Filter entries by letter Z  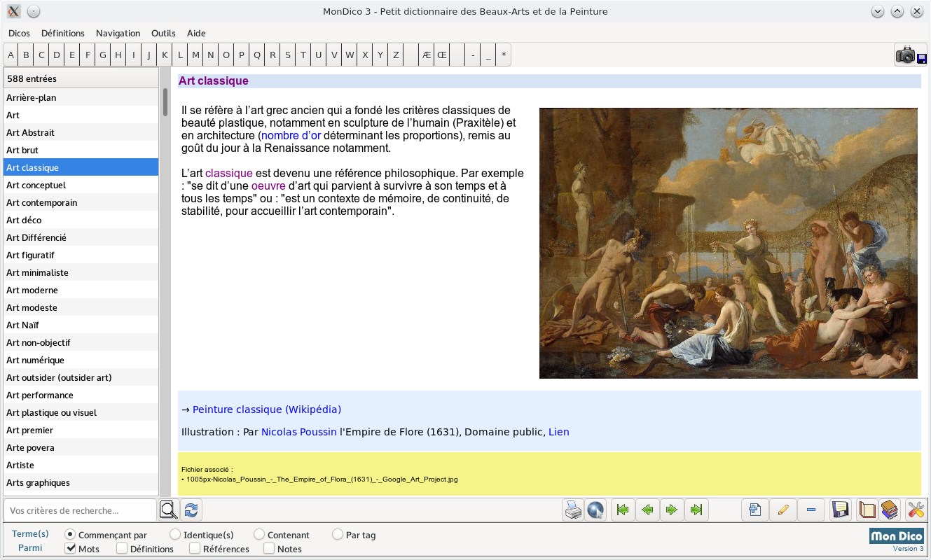point(396,55)
